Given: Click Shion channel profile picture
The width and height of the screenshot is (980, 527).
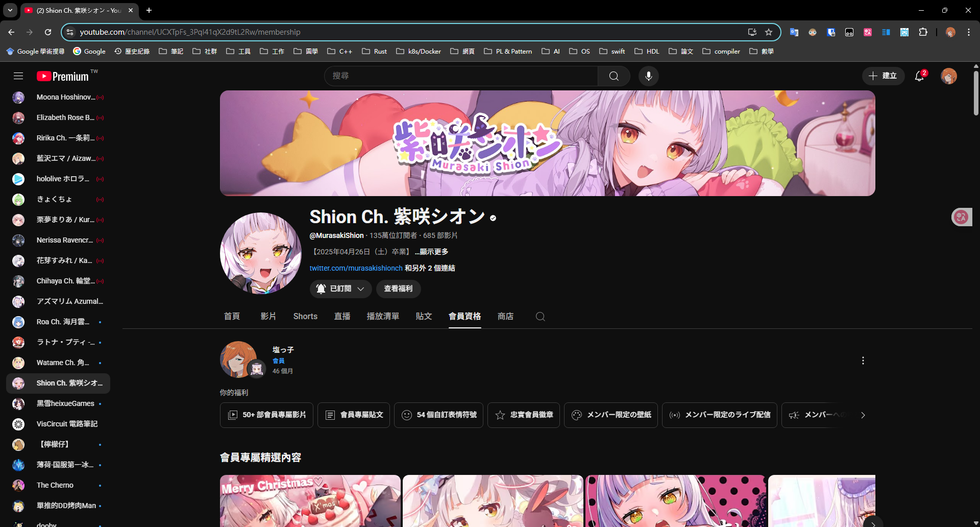Looking at the screenshot, I should click(x=261, y=253).
